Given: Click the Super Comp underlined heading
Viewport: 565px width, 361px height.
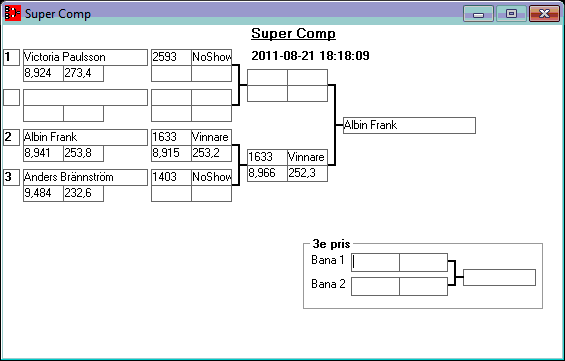Looking at the screenshot, I should [293, 34].
